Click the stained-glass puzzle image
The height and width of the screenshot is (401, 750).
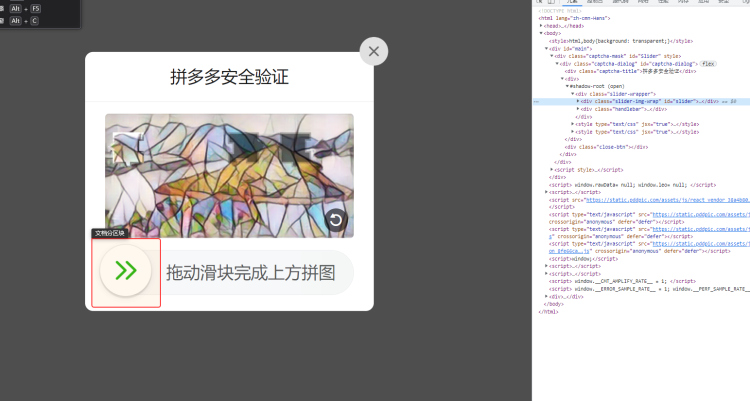pyautogui.click(x=230, y=176)
